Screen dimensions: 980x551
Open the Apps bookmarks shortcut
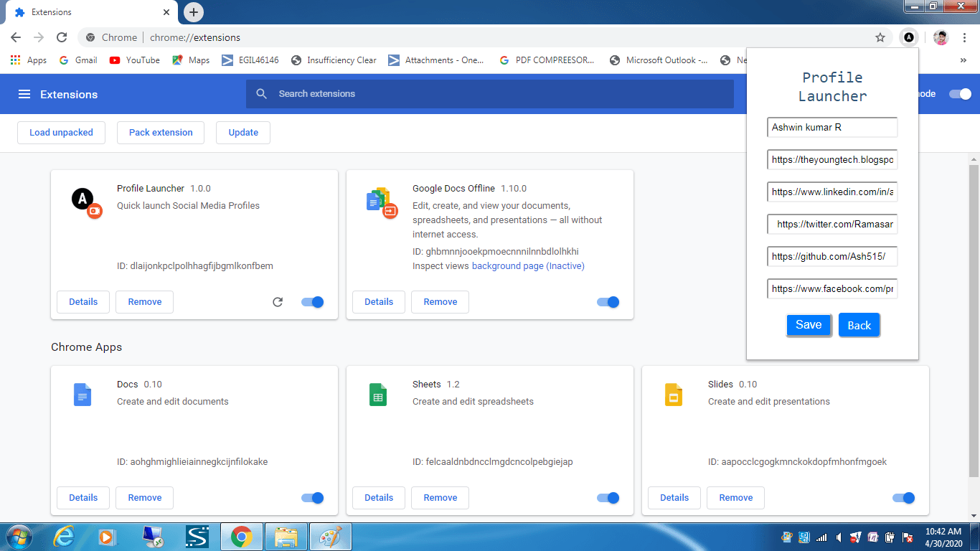click(x=29, y=60)
